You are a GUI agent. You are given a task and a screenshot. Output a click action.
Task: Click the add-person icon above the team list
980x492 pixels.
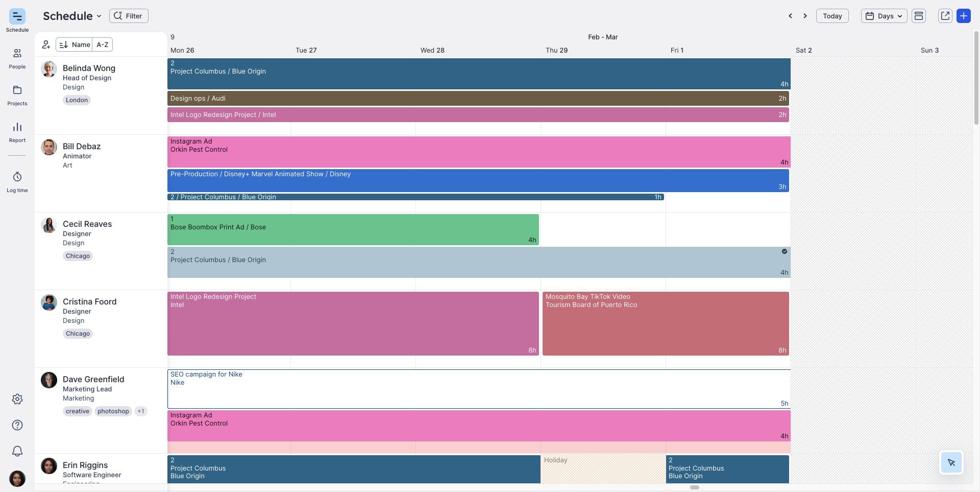pyautogui.click(x=46, y=44)
